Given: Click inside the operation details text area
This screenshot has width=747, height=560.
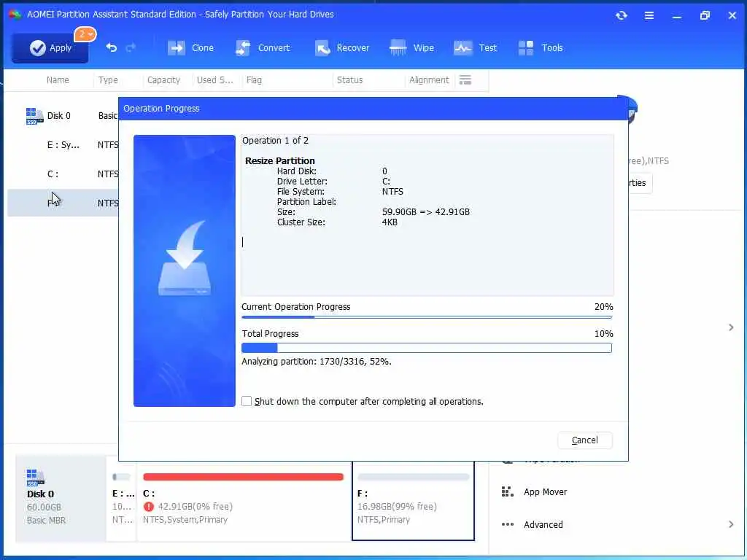Looking at the screenshot, I should pos(427,215).
